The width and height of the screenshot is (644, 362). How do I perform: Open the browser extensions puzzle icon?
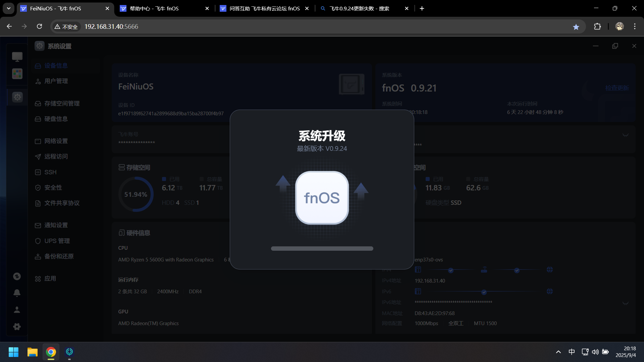(597, 26)
